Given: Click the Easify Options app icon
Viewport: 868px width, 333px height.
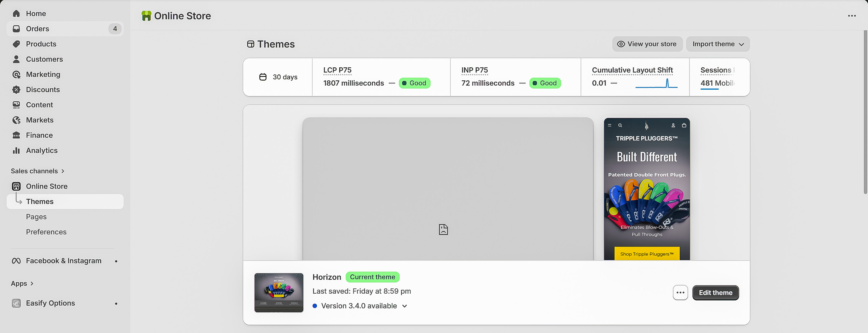Looking at the screenshot, I should tap(16, 303).
